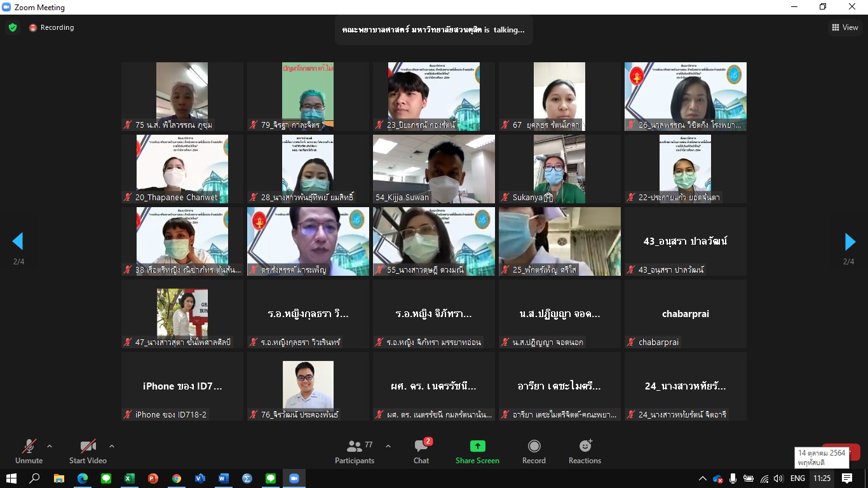
Task: Open Visio from taskbar
Action: pyautogui.click(x=200, y=478)
